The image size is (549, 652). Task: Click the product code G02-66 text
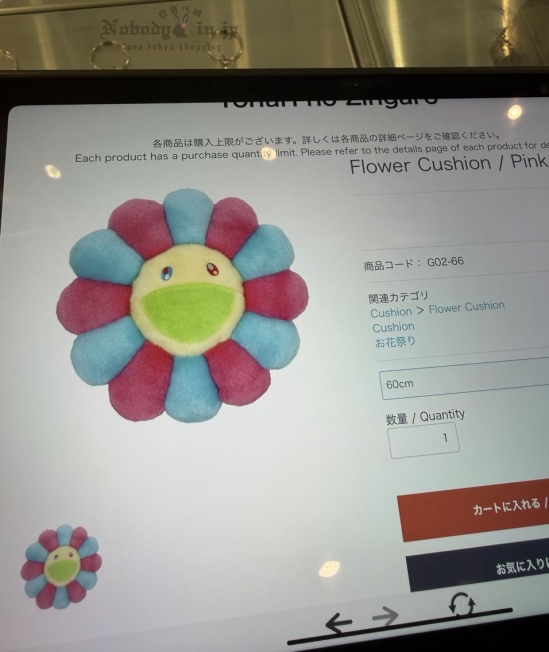(414, 264)
